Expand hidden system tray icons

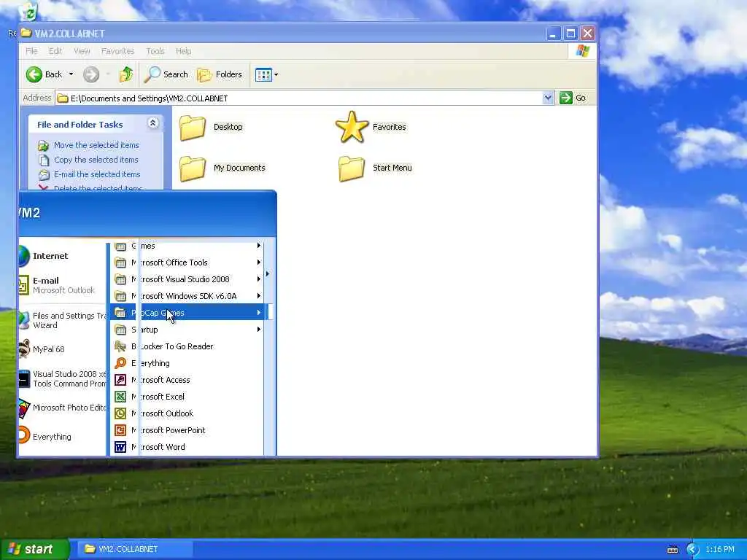(x=692, y=550)
